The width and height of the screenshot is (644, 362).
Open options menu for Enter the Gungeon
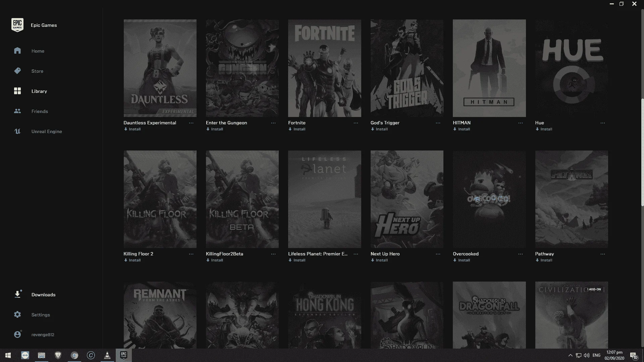tap(273, 123)
